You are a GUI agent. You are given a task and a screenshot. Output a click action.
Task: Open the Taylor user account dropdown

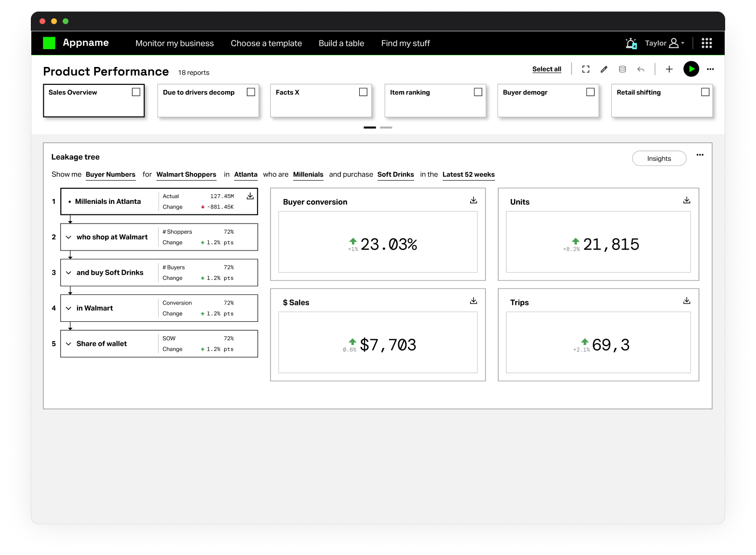(x=665, y=43)
